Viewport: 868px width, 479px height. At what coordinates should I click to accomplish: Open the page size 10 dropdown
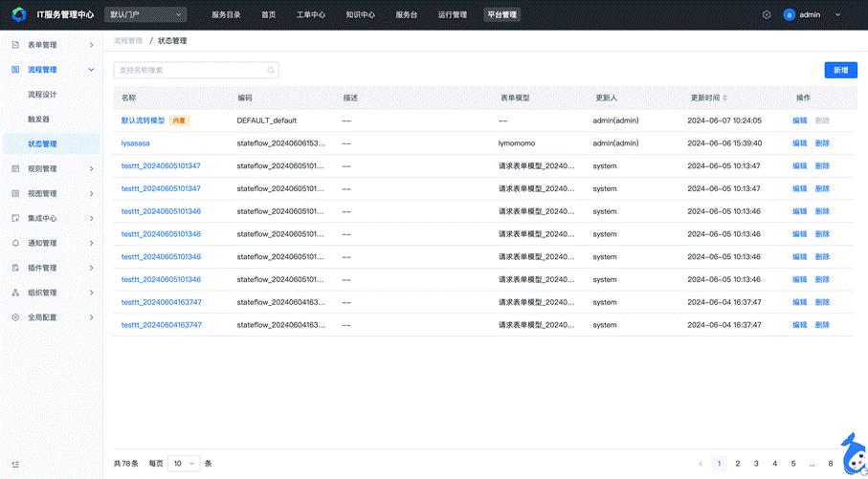pyautogui.click(x=184, y=464)
